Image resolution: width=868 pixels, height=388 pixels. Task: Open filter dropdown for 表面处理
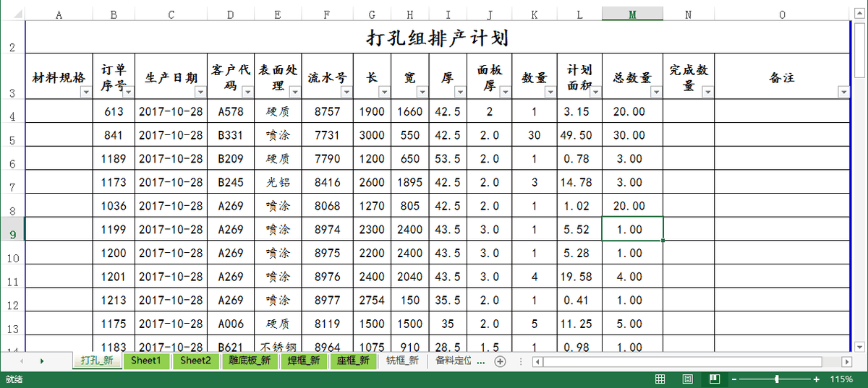(x=295, y=92)
